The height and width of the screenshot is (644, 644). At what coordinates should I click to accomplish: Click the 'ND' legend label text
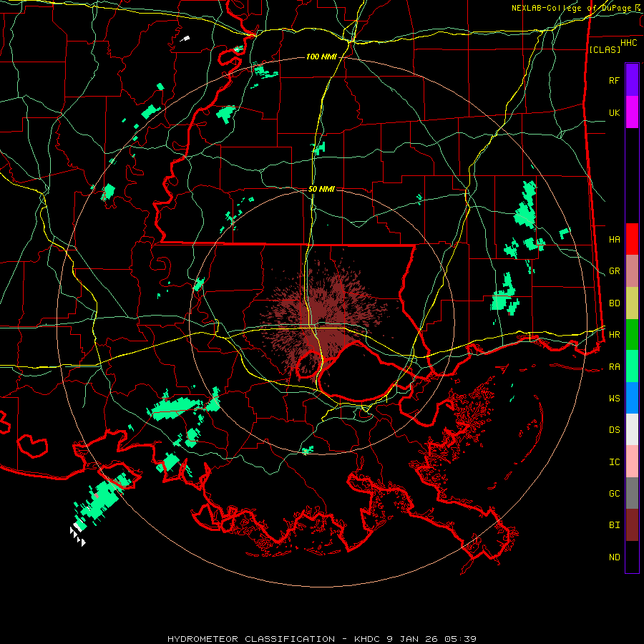[x=614, y=557]
